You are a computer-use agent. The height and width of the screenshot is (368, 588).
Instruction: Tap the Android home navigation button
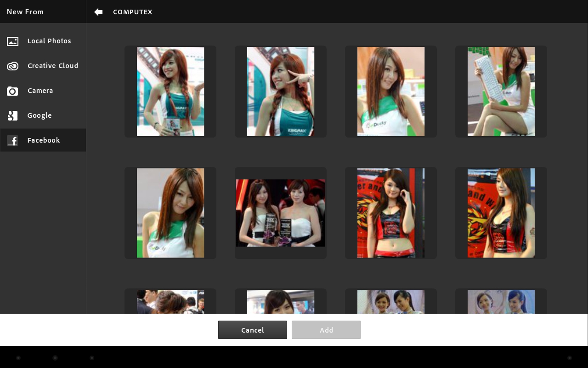coord(55,357)
